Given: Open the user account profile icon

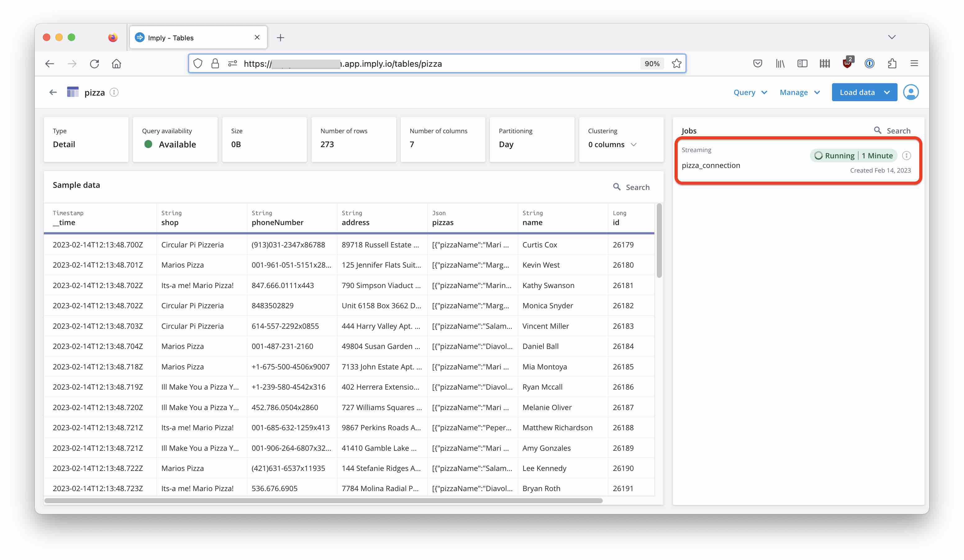Looking at the screenshot, I should (x=911, y=93).
